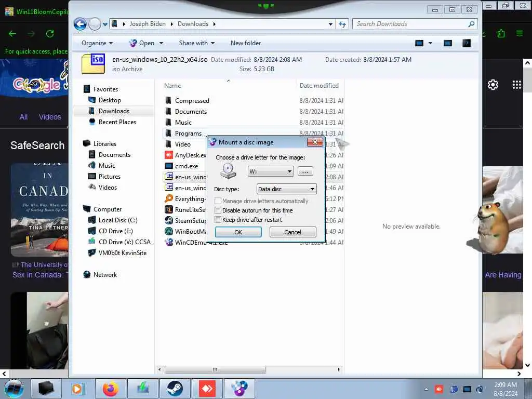Select the RuneLiteSetup file icon
The width and height of the screenshot is (532, 399).
tap(169, 210)
